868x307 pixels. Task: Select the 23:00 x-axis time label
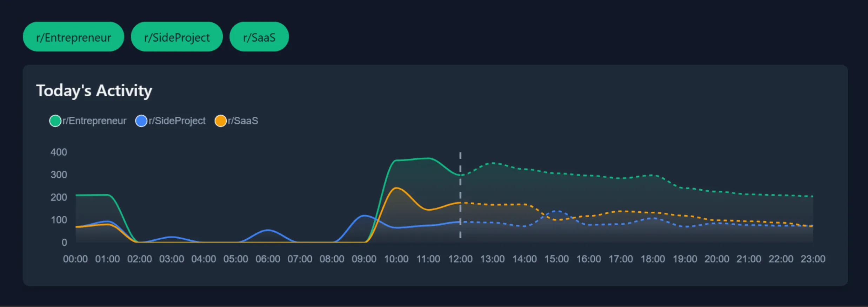tap(813, 259)
